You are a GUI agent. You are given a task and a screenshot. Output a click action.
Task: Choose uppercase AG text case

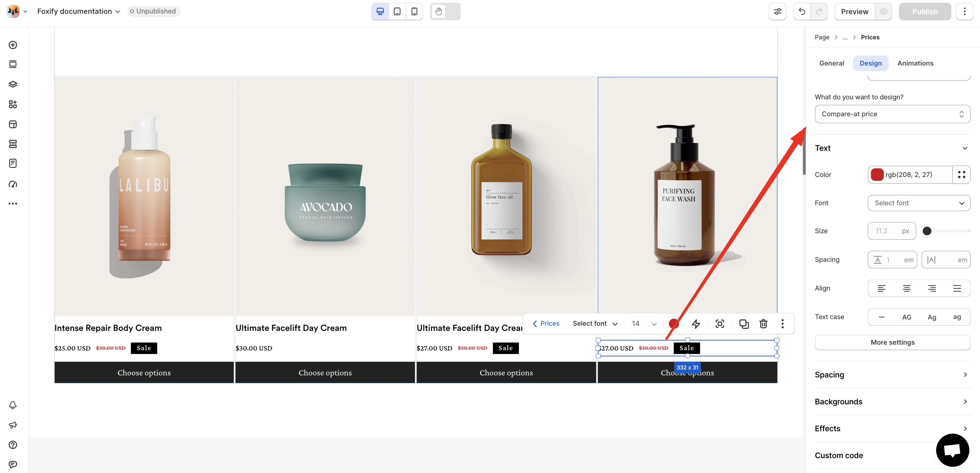[x=906, y=317]
